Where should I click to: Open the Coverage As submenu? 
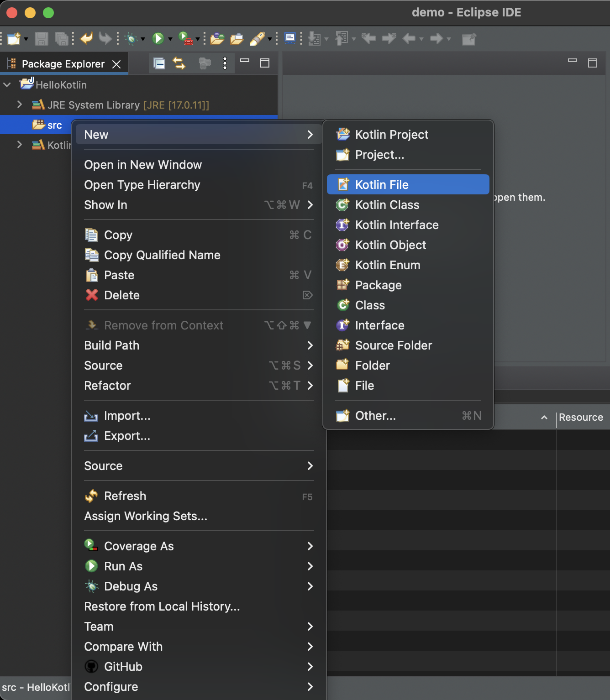[x=199, y=546]
